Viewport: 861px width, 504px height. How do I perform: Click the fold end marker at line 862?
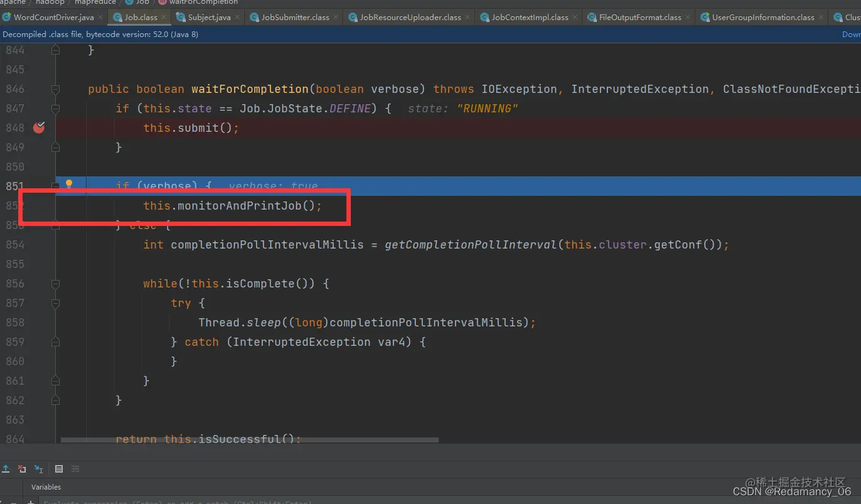(x=55, y=400)
